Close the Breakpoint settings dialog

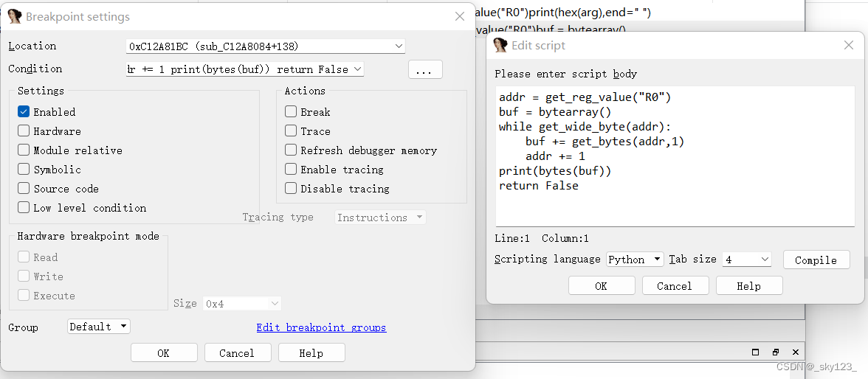460,16
